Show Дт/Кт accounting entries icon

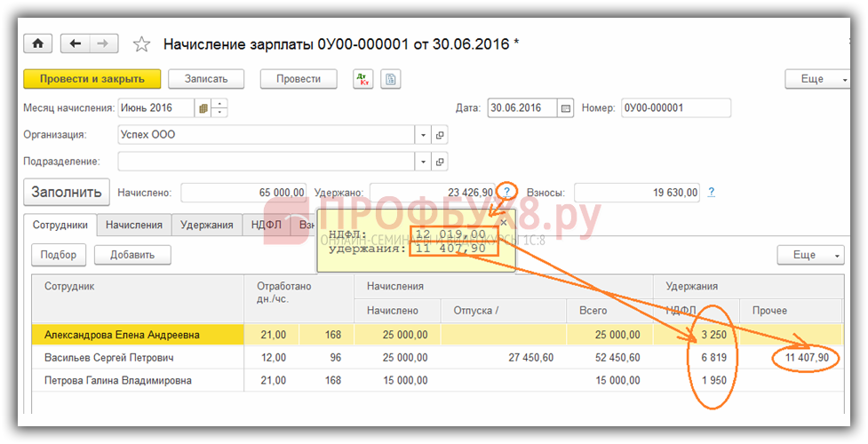362,79
